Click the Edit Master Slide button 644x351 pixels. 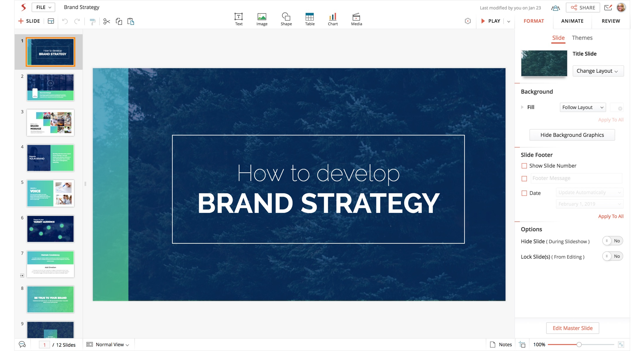[x=572, y=328]
